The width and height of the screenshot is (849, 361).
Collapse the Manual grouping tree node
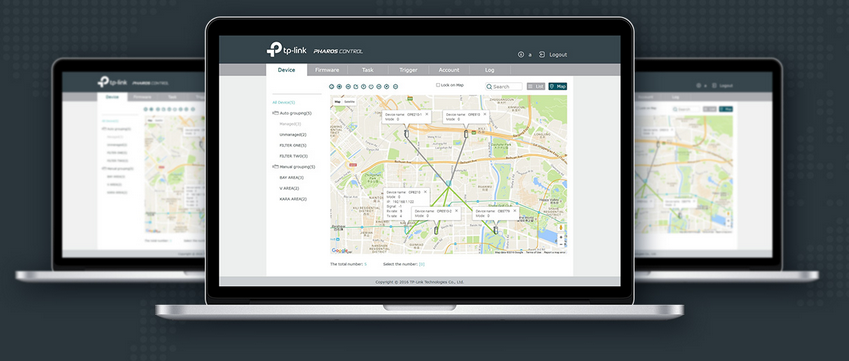click(275, 167)
